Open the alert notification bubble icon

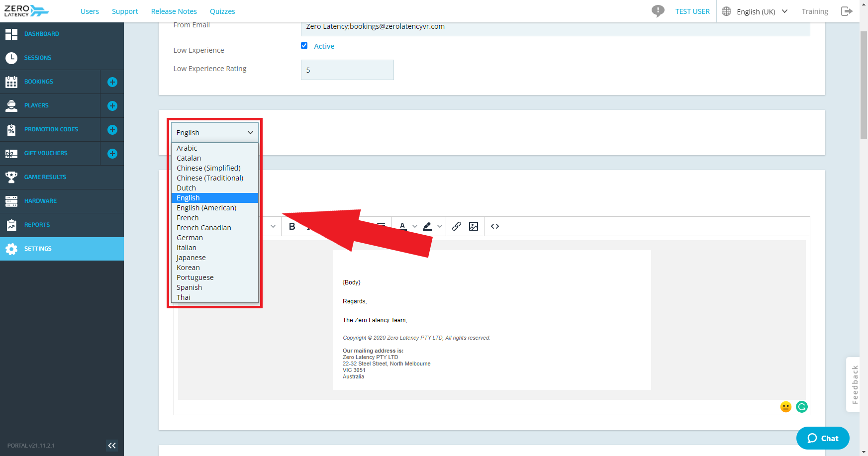pos(658,11)
